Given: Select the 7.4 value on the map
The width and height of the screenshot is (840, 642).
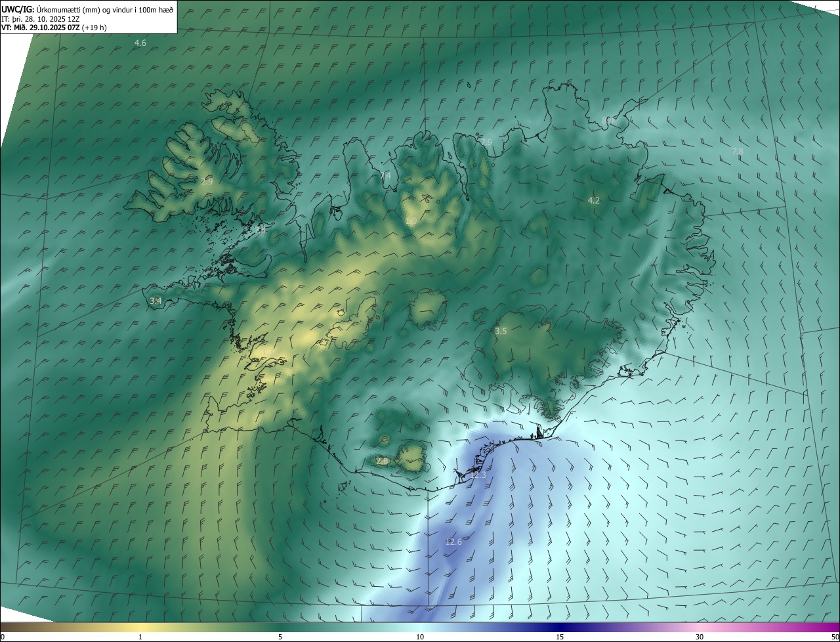Looking at the screenshot, I should (x=385, y=175).
